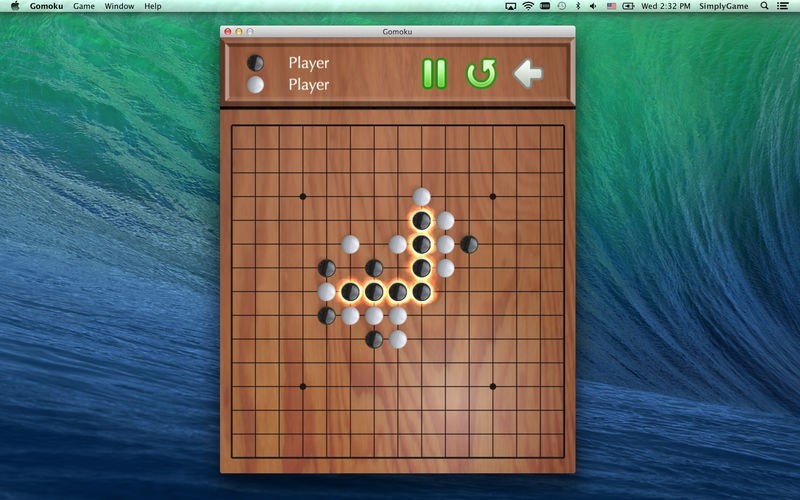The height and width of the screenshot is (500, 800).
Task: Open the Apple menu
Action: (15, 6)
